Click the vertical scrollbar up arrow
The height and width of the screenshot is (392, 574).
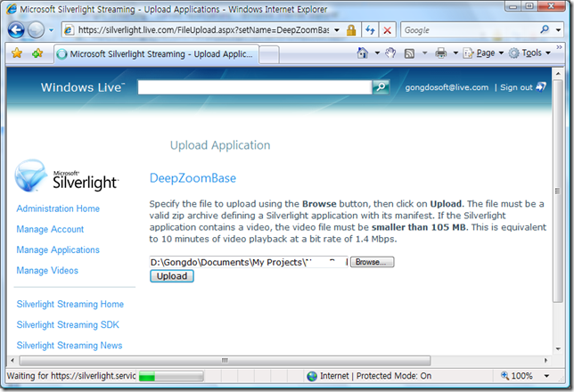(x=558, y=74)
